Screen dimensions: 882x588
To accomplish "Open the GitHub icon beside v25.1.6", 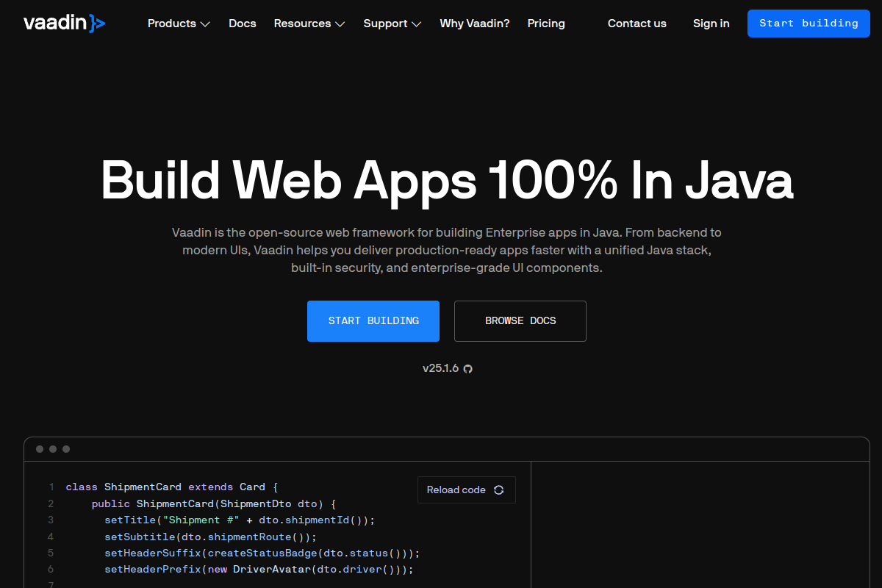I will pos(467,368).
